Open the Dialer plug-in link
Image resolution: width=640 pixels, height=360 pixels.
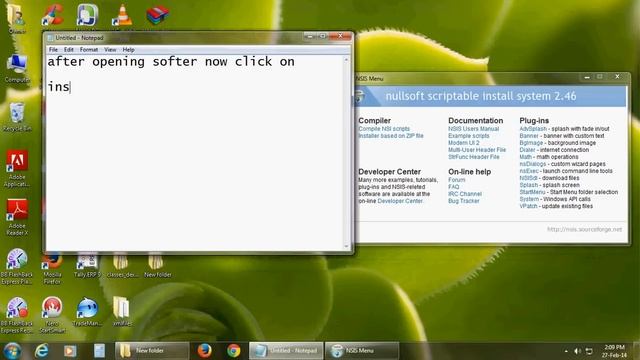click(527, 150)
